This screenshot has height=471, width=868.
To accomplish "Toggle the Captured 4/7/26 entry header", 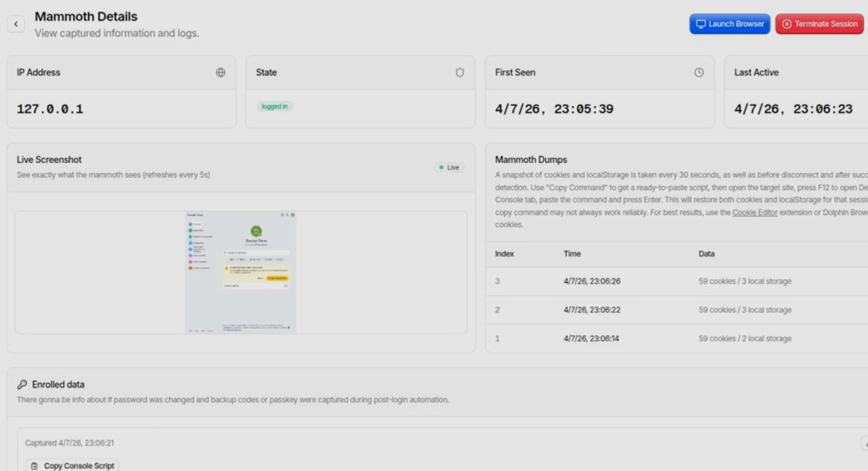I will [x=69, y=443].
